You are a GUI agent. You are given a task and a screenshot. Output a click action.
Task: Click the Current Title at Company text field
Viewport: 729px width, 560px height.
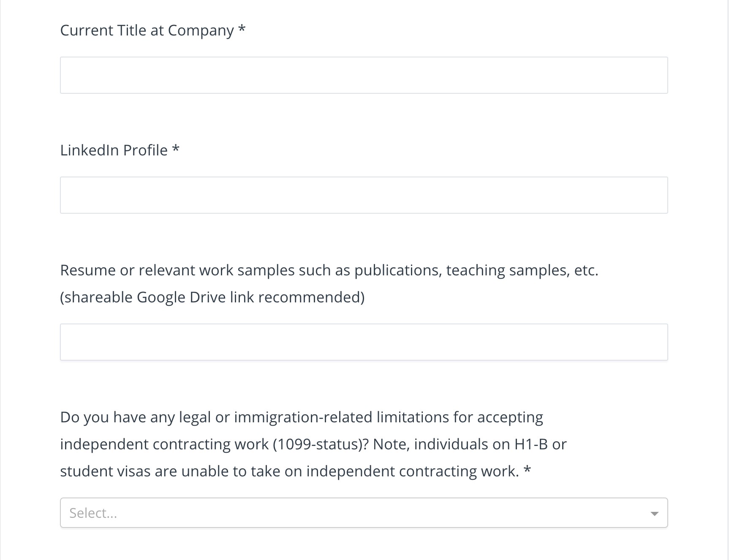click(x=364, y=75)
